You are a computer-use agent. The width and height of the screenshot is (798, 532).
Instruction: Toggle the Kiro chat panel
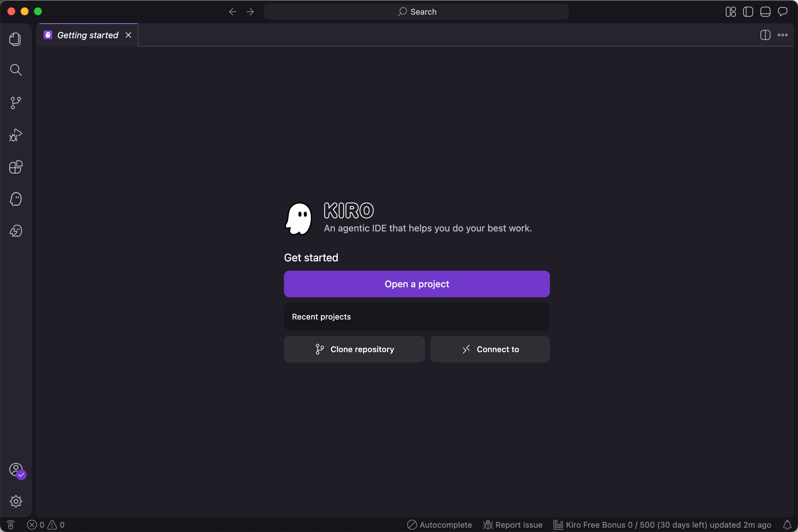coord(782,12)
